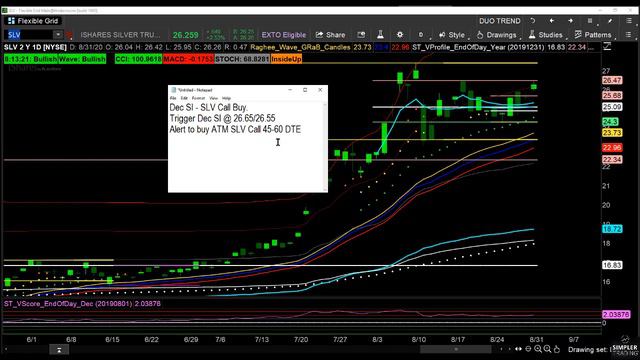640x360 pixels.
Task: Click the Share button
Action: pyautogui.click(x=330, y=35)
